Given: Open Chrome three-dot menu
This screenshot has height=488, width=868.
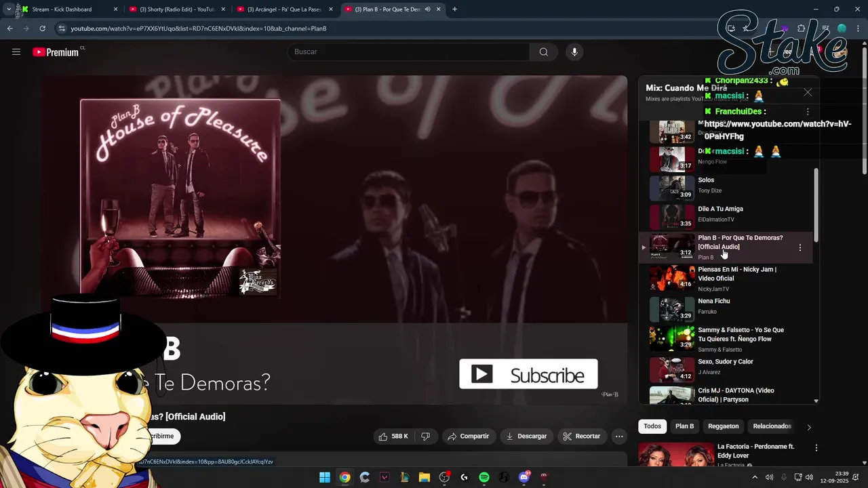Looking at the screenshot, I should [x=859, y=28].
